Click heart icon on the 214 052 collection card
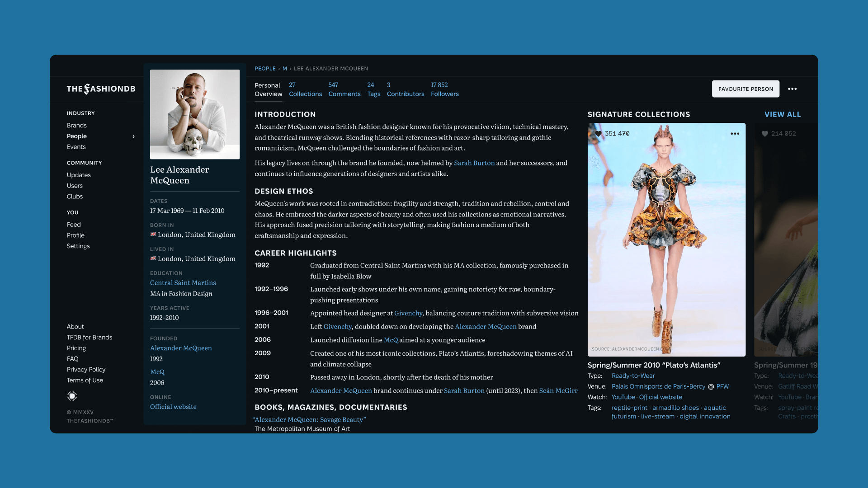 [x=765, y=134]
